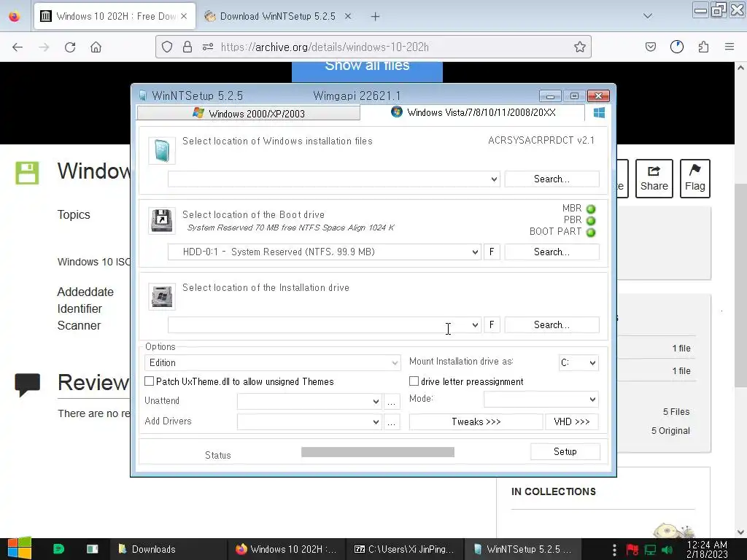Select Windows Vista/7/8/10/11/2008/20XX tab
The image size is (747, 560).
(473, 112)
